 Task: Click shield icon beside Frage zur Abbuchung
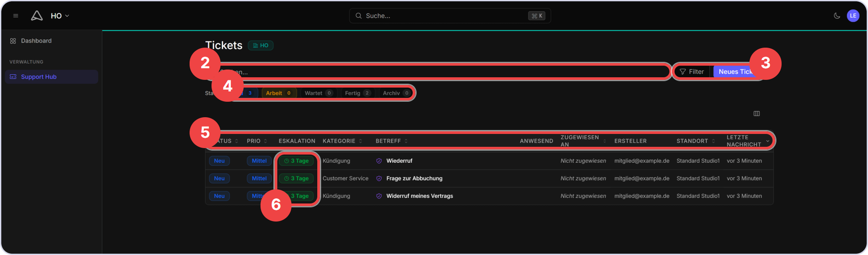pyautogui.click(x=379, y=179)
